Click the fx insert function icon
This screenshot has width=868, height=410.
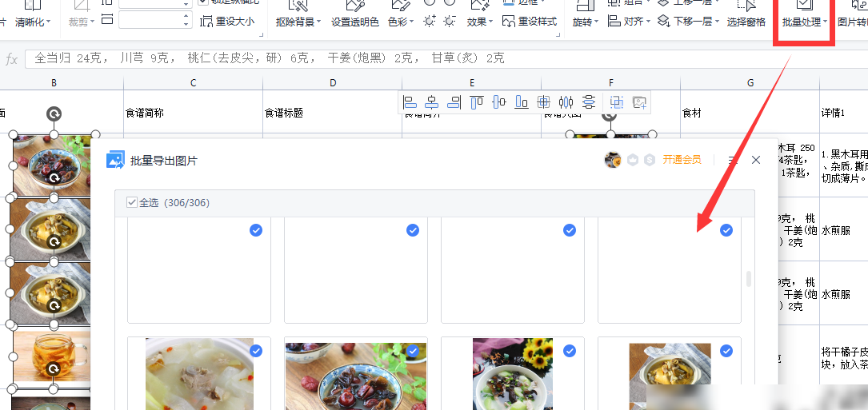coord(12,59)
